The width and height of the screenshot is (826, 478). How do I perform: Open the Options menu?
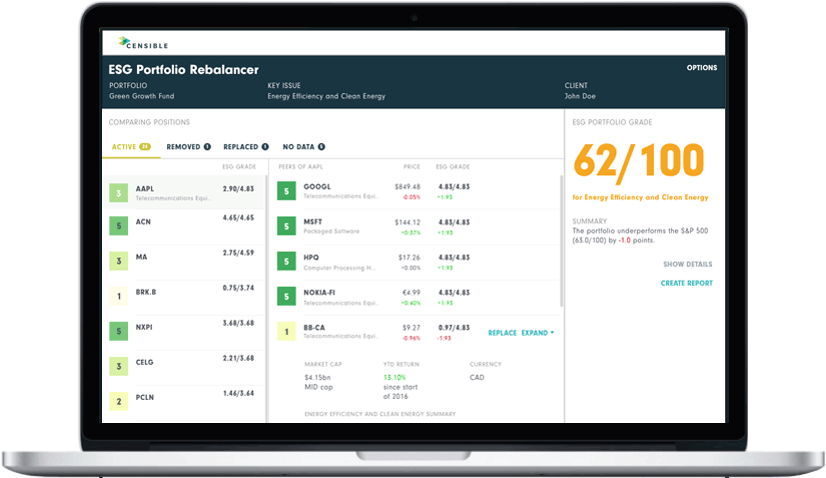coord(701,68)
